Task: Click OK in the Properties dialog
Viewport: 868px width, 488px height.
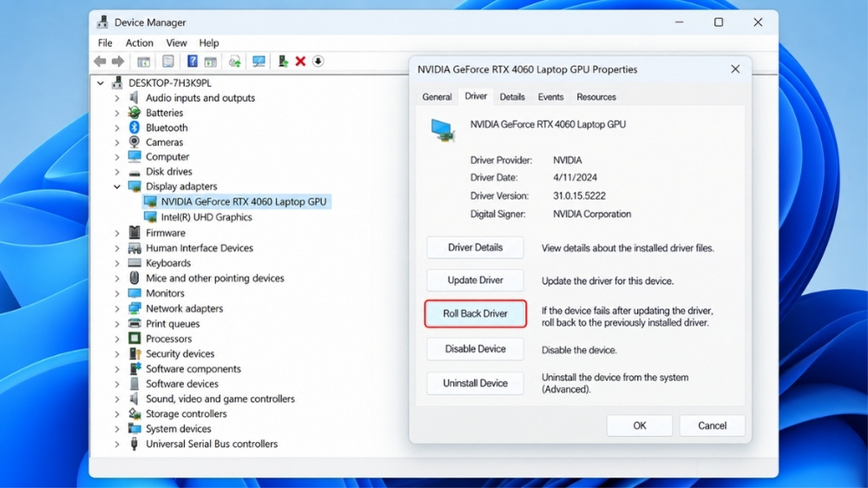Action: coord(640,425)
